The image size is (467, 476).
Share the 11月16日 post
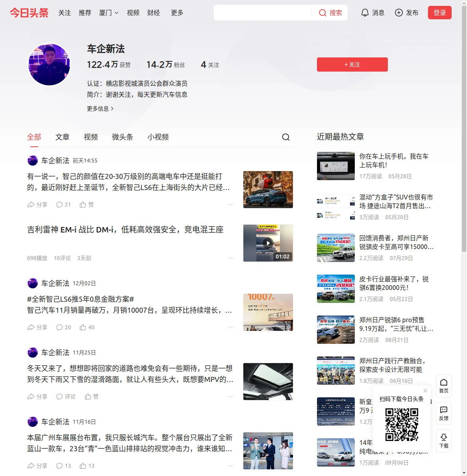click(x=37, y=466)
